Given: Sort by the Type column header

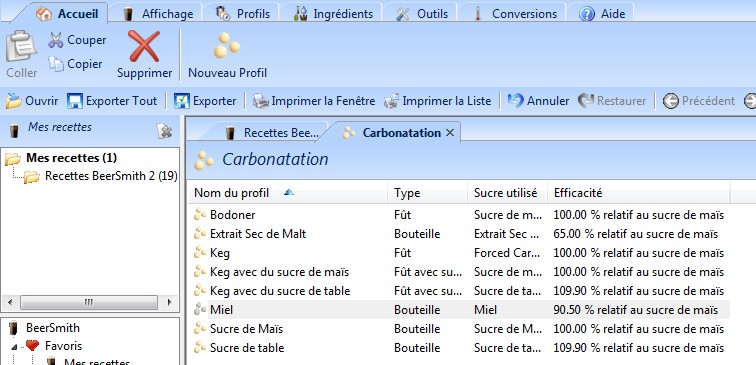Looking at the screenshot, I should coord(428,193).
